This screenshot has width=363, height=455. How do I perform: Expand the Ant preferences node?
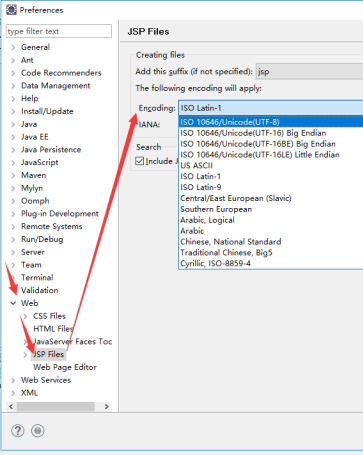pyautogui.click(x=13, y=60)
